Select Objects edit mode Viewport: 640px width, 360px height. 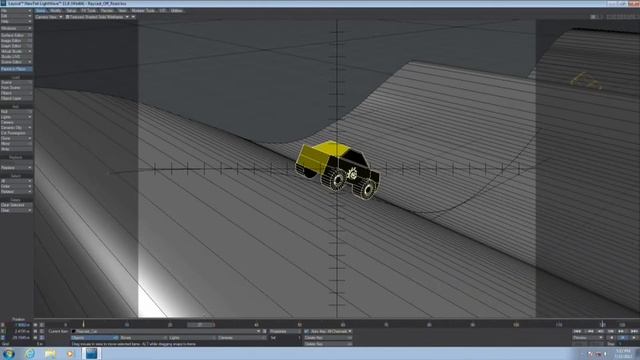[x=94, y=338]
